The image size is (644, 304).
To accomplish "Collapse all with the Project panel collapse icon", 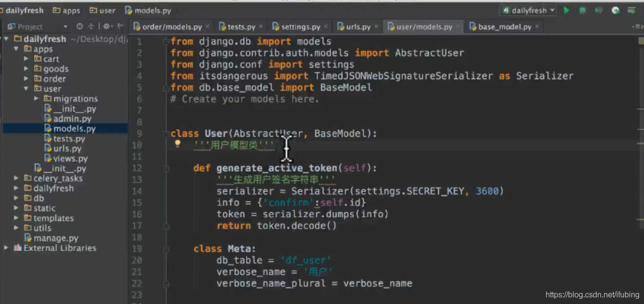I will pos(91,26).
